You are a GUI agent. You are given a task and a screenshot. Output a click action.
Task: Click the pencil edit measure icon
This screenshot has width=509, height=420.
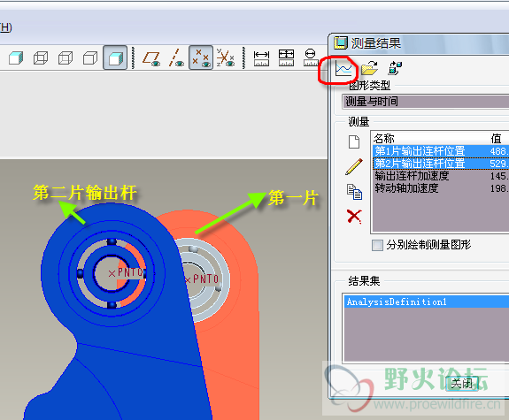(x=354, y=166)
